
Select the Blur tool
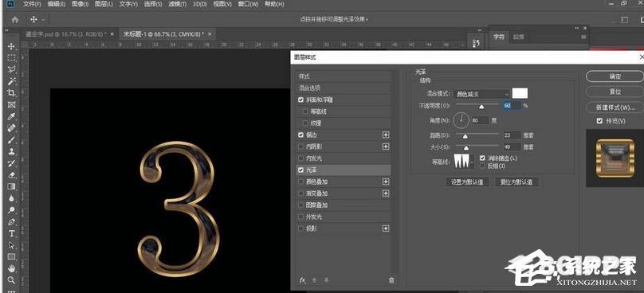coord(11,198)
